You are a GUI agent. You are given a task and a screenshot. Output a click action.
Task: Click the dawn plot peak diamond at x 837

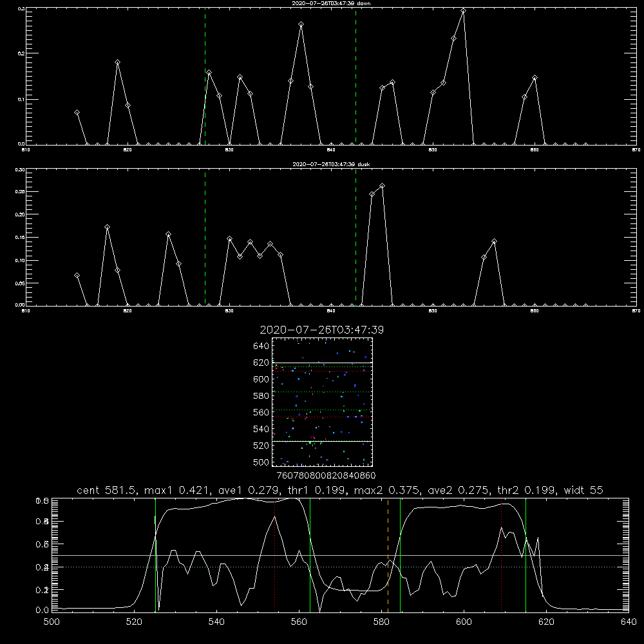pos(301,24)
